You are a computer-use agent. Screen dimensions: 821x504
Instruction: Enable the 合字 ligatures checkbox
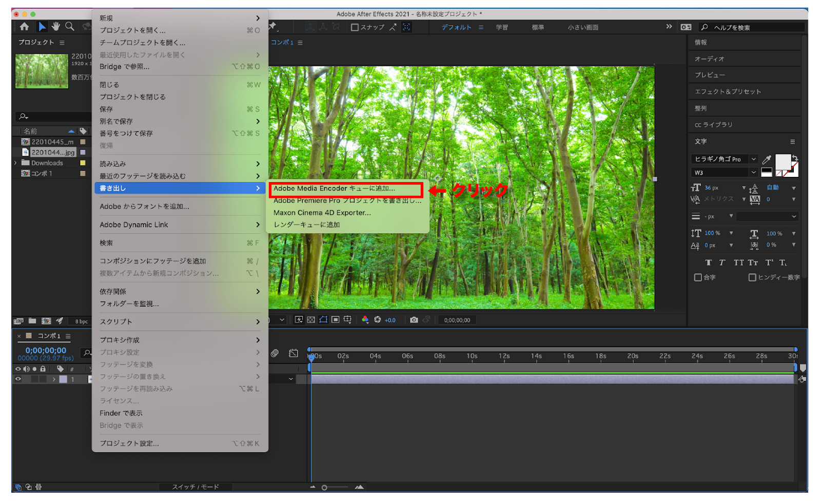click(x=698, y=277)
